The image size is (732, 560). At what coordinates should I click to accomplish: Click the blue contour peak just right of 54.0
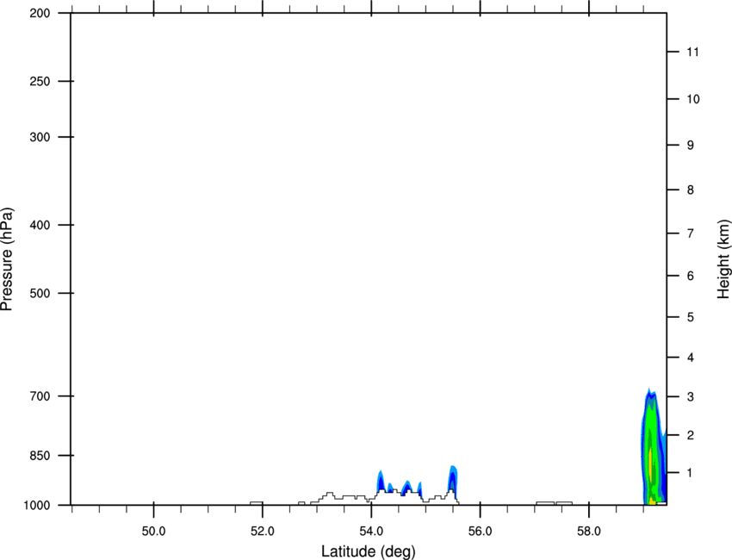coord(380,481)
